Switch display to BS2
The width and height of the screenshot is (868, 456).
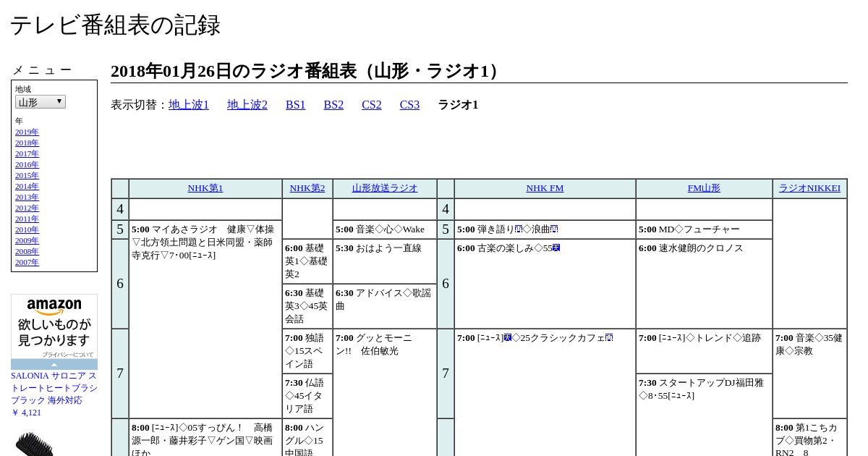pyautogui.click(x=333, y=105)
